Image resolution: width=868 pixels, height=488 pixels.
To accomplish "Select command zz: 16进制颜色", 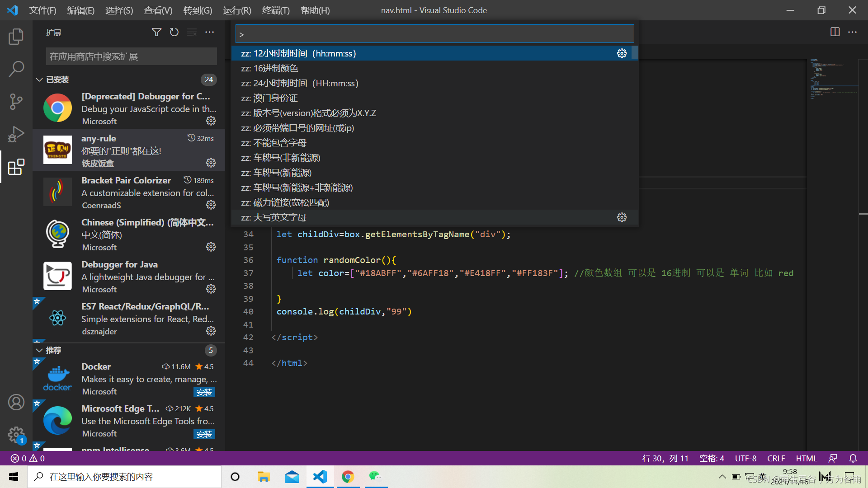I will [434, 68].
